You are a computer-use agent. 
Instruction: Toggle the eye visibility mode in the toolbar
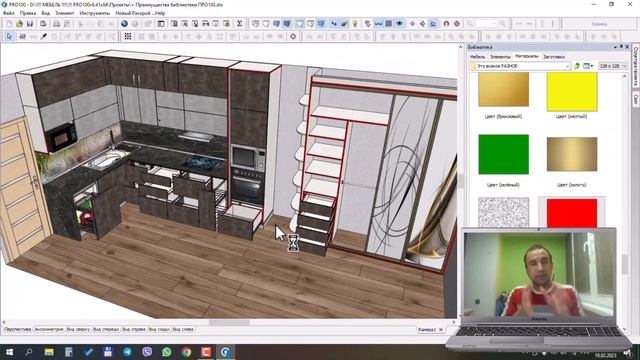click(x=399, y=24)
